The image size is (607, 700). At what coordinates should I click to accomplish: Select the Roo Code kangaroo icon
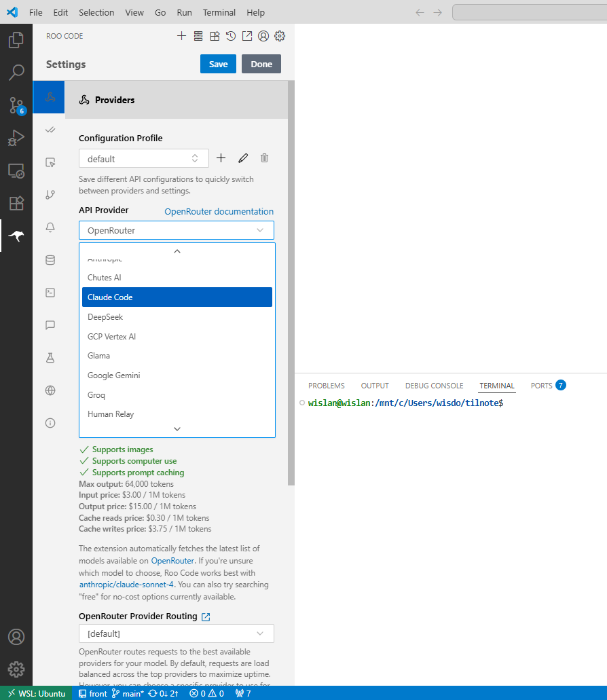tap(16, 236)
